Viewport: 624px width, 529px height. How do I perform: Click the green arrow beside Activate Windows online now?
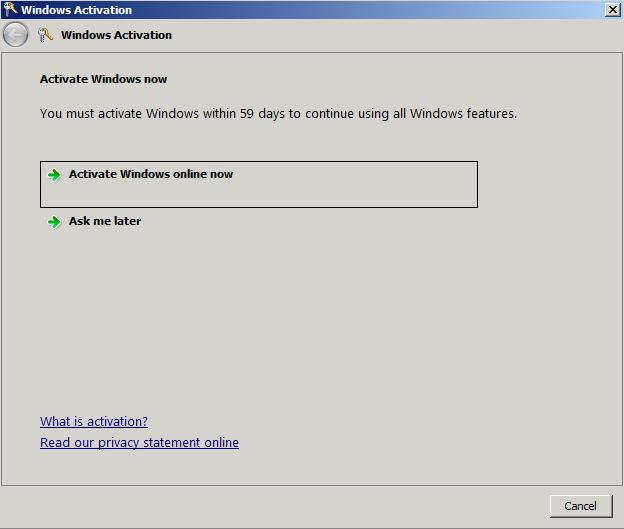tap(54, 175)
